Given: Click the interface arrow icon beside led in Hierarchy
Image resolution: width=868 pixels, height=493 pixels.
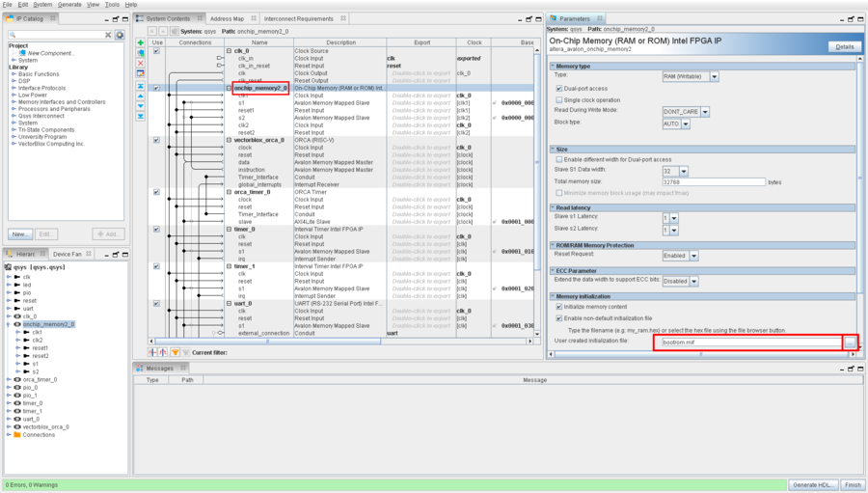Looking at the screenshot, I should tap(17, 285).
